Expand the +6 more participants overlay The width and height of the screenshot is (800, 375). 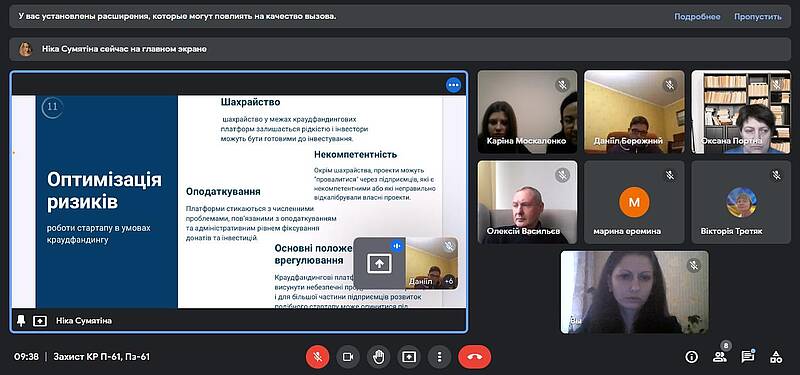coord(449,281)
